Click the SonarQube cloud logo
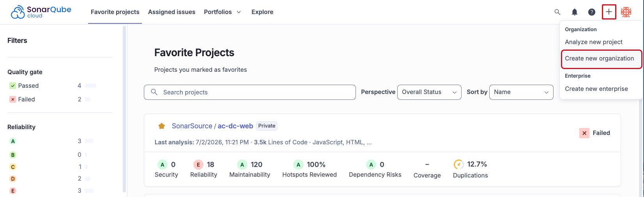The width and height of the screenshot is (644, 197). click(41, 12)
